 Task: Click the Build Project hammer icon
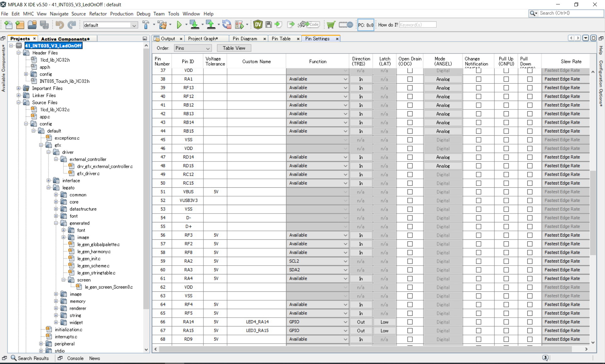click(x=146, y=25)
